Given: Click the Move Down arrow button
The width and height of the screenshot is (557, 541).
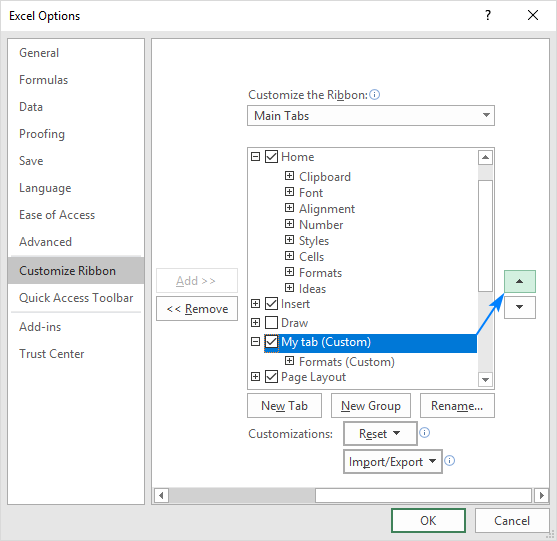Looking at the screenshot, I should coord(519,307).
